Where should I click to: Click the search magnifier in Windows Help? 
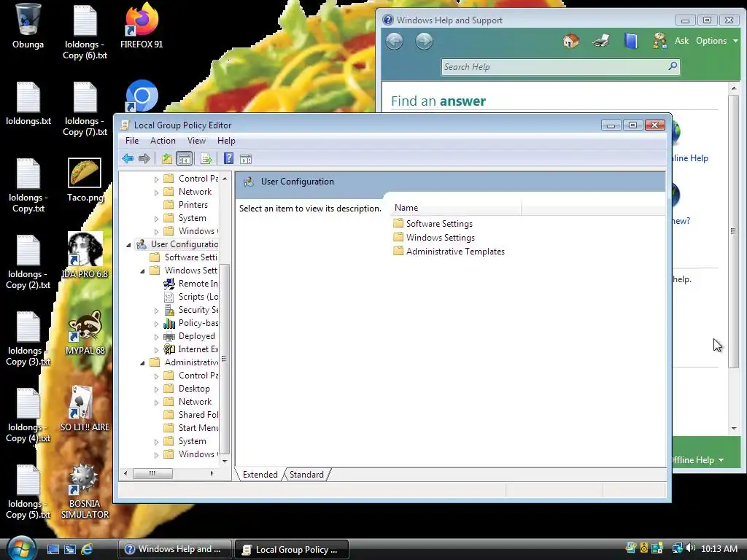[673, 66]
